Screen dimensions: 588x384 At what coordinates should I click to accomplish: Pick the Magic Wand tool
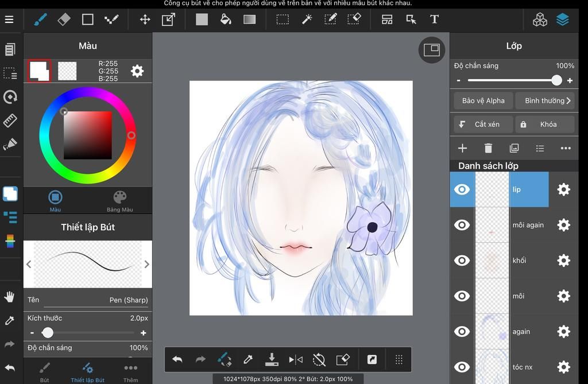(x=307, y=20)
